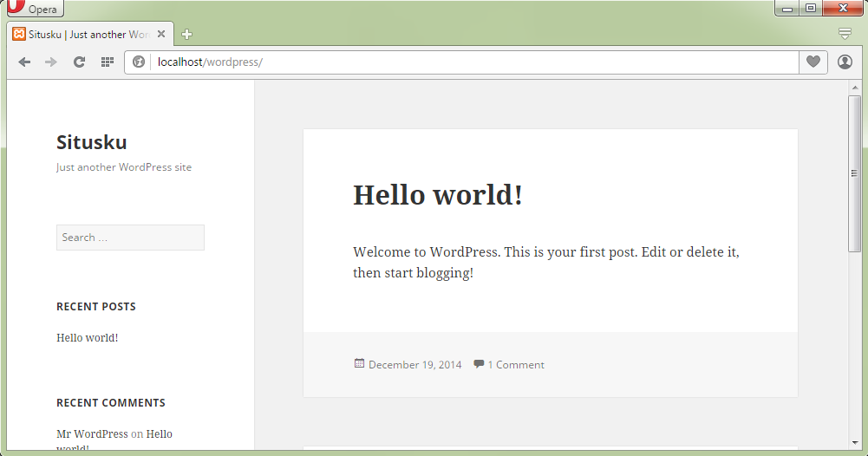The image size is (868, 456).
Task: Bookmark page with the heart icon
Action: [x=813, y=62]
